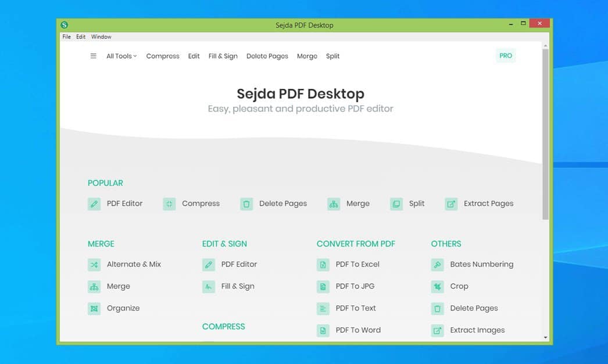Click the Sejda logo in title bar

64,25
